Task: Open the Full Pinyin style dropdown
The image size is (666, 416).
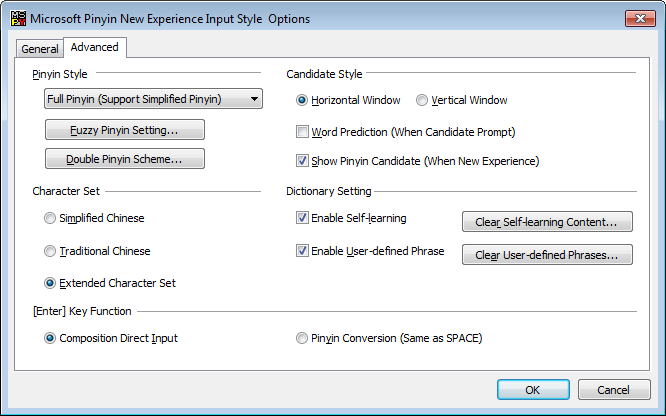Action: tap(154, 98)
